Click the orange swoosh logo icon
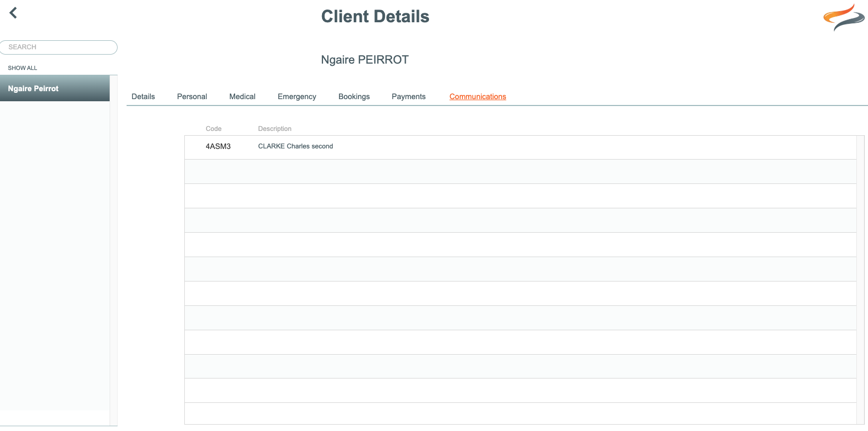This screenshot has height=431, width=868. point(844,17)
